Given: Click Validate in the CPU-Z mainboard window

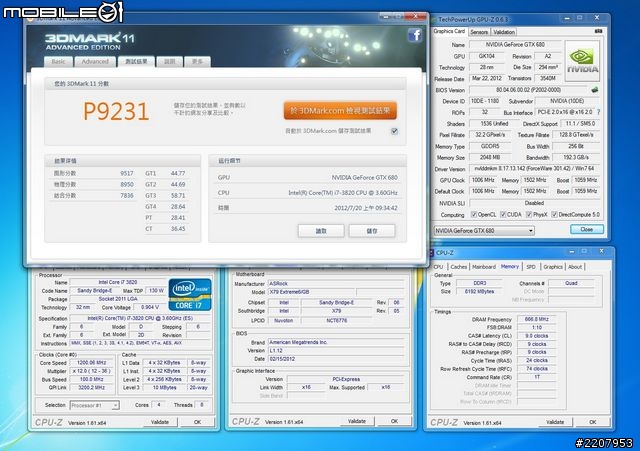Looking at the screenshot, I should pos(356,421).
